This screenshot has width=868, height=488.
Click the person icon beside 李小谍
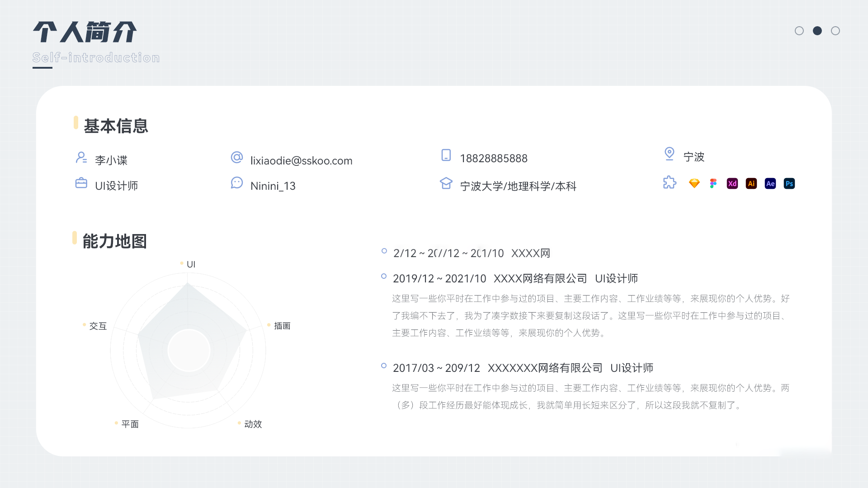tap(81, 158)
